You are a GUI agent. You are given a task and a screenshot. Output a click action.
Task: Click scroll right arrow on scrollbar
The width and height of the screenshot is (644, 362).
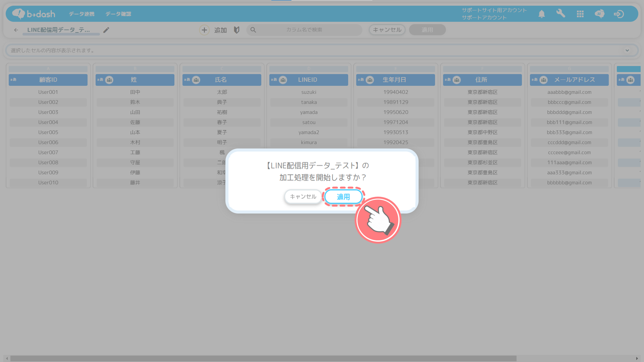click(637, 358)
